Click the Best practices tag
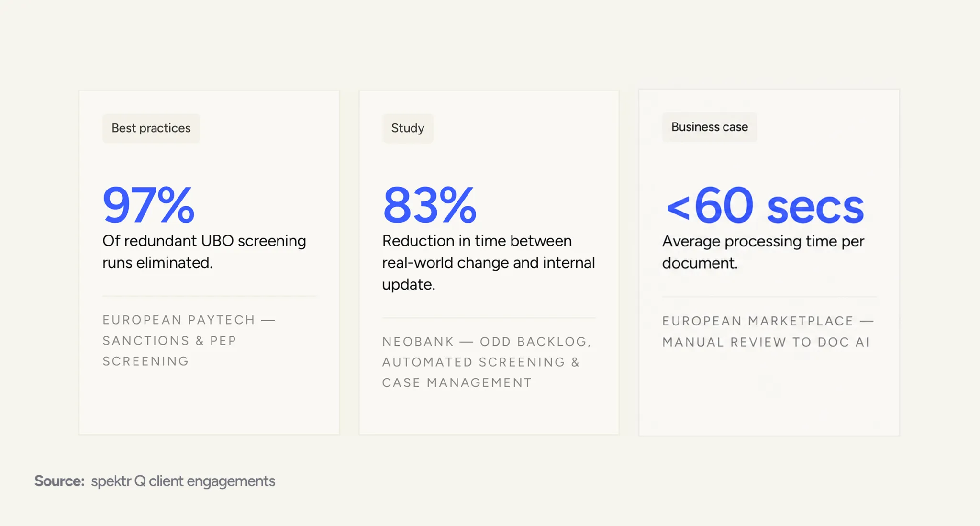This screenshot has height=526, width=980. (x=151, y=128)
